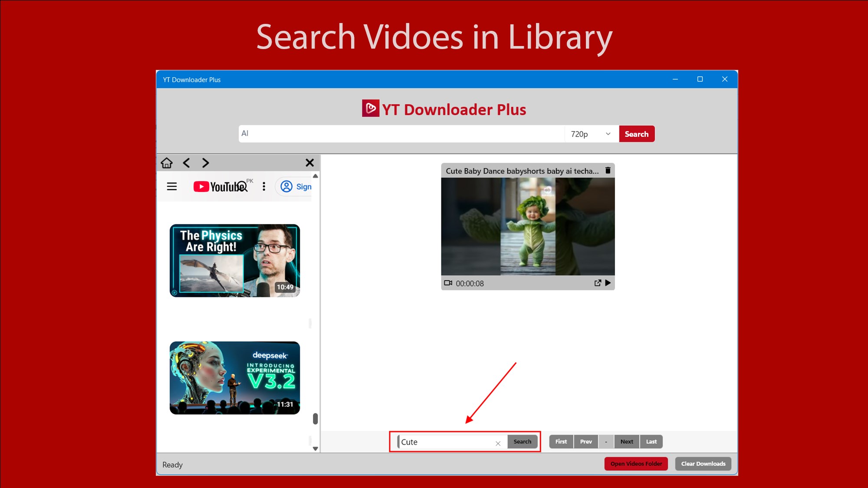The width and height of the screenshot is (868, 488).
Task: Open Videos Folder
Action: [636, 464]
